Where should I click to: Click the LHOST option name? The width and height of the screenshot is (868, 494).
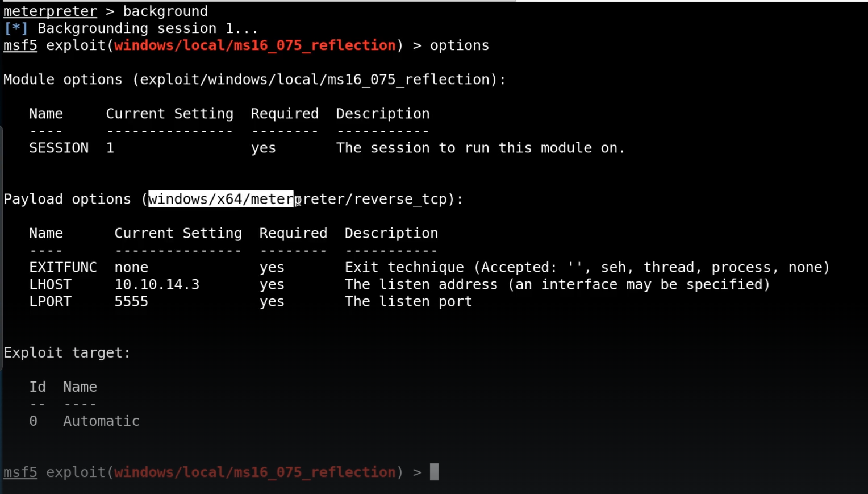click(x=51, y=284)
